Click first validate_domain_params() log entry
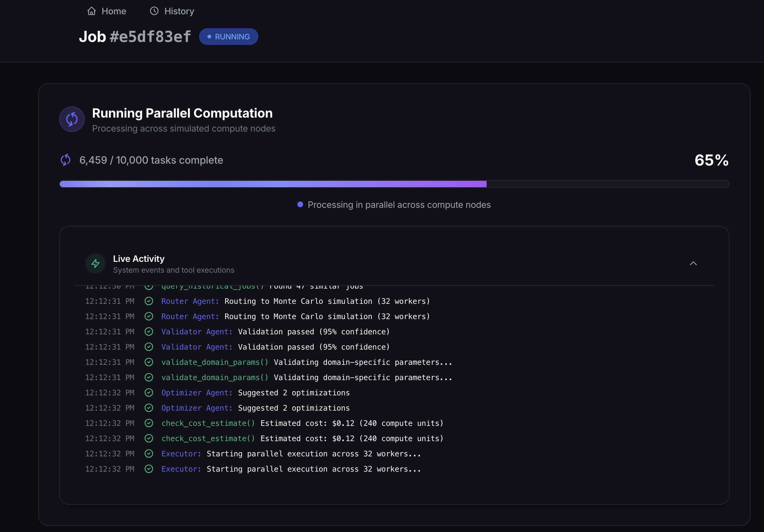This screenshot has height=532, width=764. tap(215, 362)
